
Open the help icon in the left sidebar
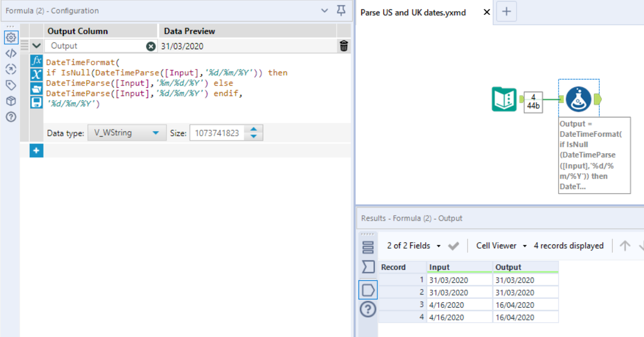[10, 117]
